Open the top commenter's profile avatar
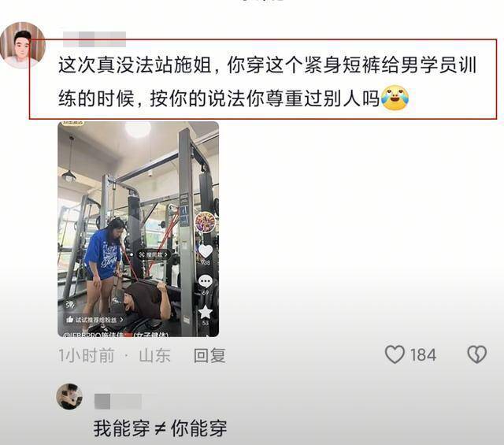The height and width of the screenshot is (445, 504). pos(22,46)
